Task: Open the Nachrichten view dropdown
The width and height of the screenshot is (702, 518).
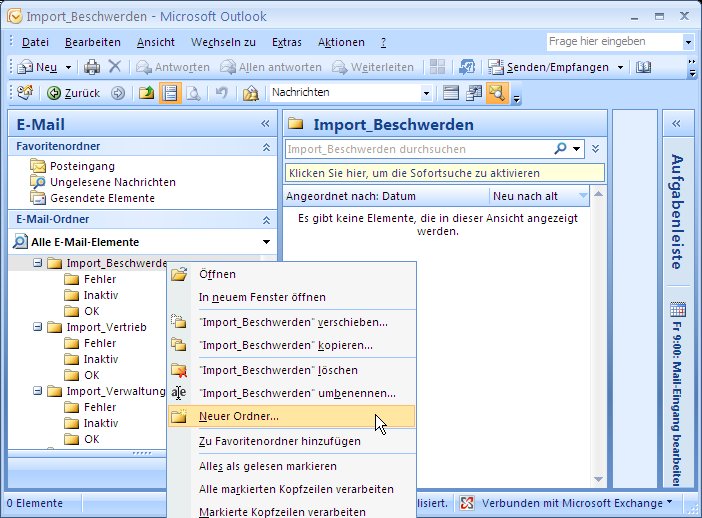Action: tap(426, 93)
